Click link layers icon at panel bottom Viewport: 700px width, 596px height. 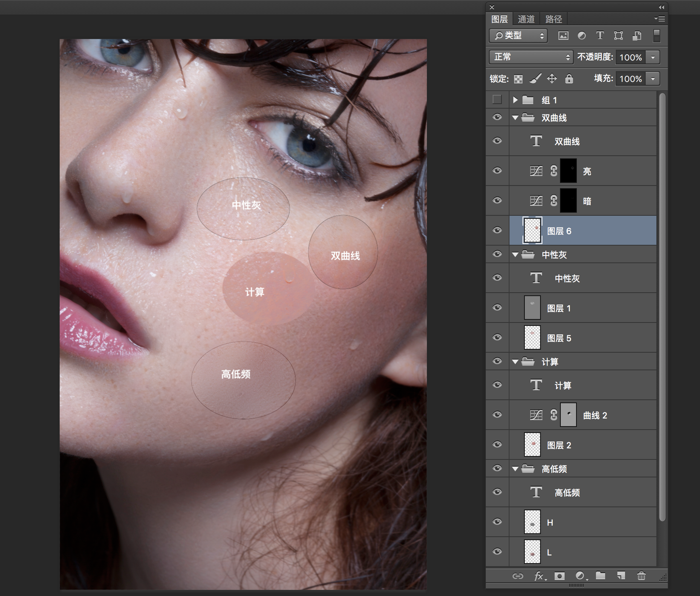[518, 576]
